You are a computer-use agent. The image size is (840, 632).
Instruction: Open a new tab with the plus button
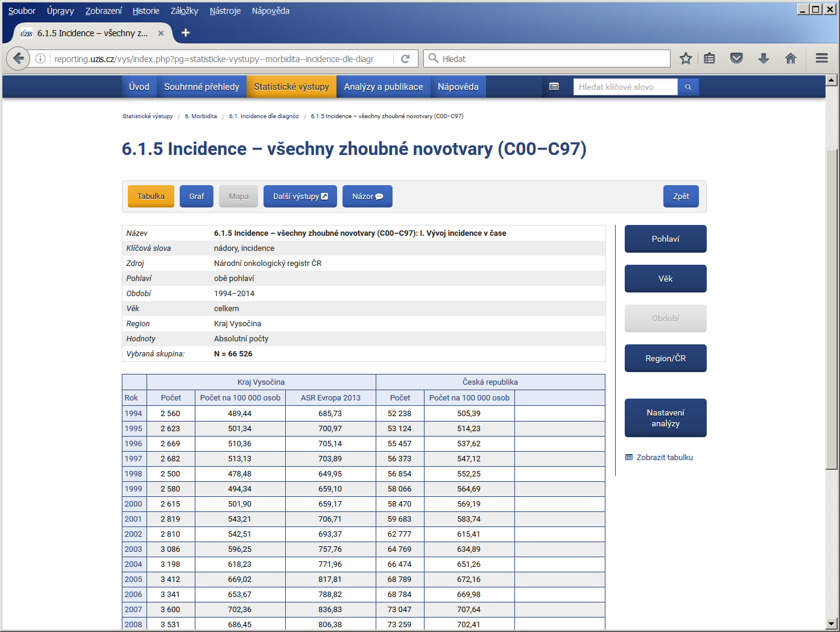coord(186,33)
